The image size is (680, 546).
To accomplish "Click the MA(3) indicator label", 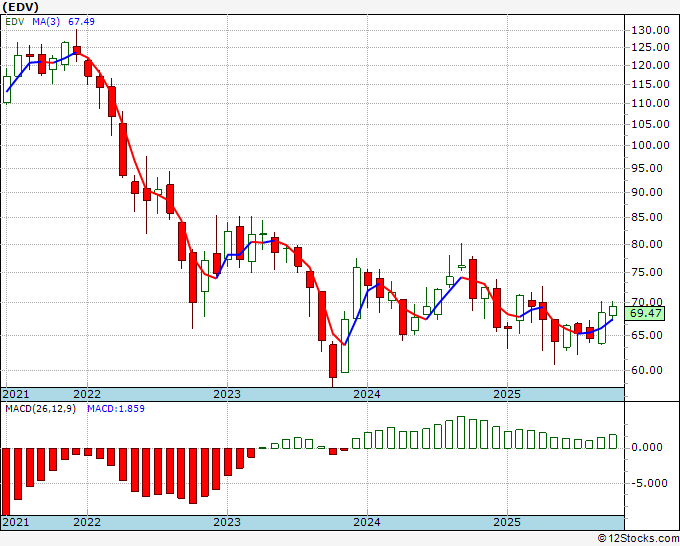I will point(46,22).
